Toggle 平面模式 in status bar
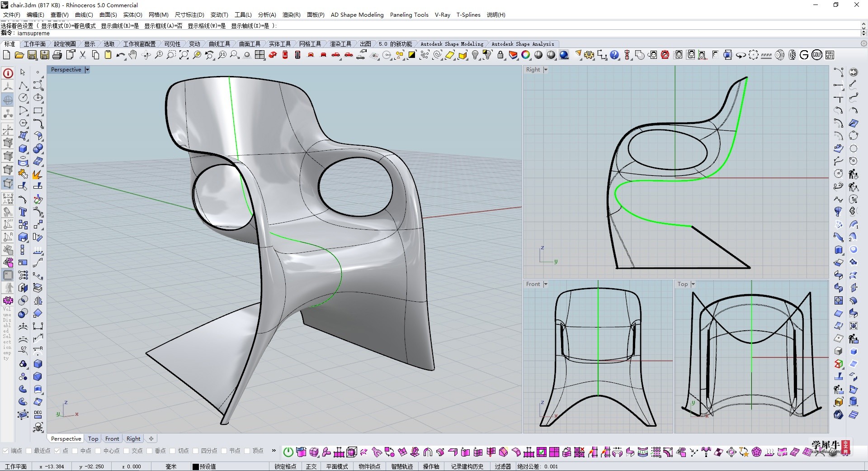The image size is (868, 471). pos(337,466)
